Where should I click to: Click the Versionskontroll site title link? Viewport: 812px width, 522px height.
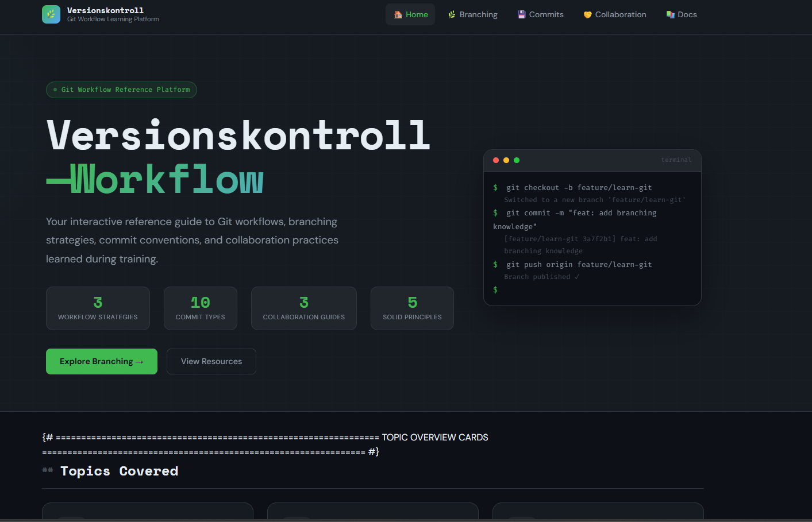click(105, 10)
